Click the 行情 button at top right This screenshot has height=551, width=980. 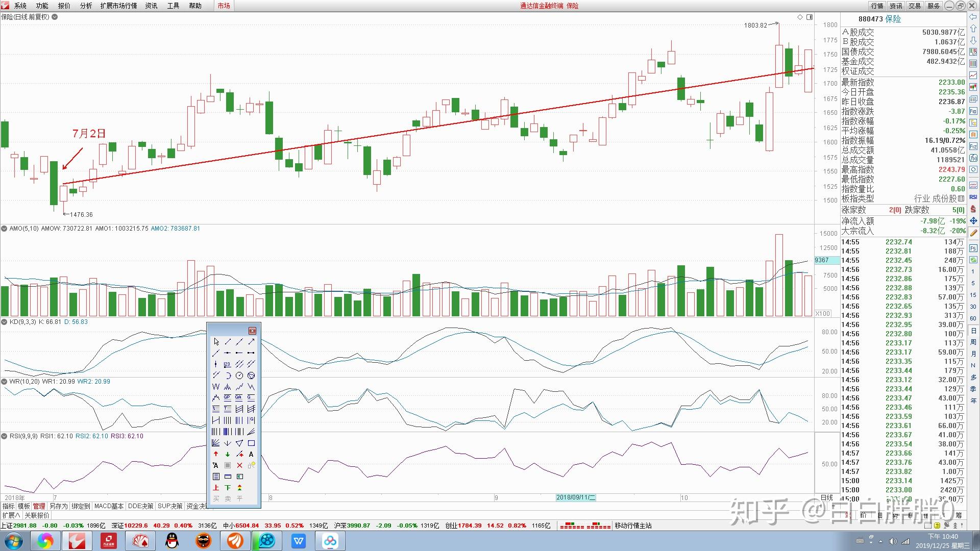click(x=877, y=6)
